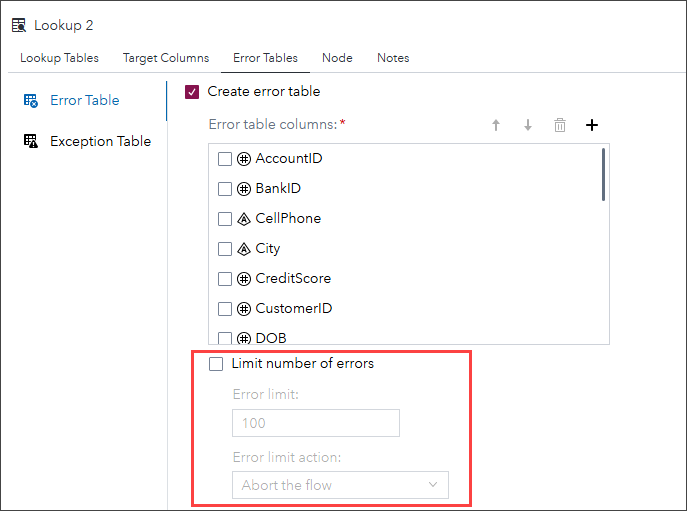Tick the CreditScore column checkbox
Image resolution: width=687 pixels, height=511 pixels.
point(225,278)
